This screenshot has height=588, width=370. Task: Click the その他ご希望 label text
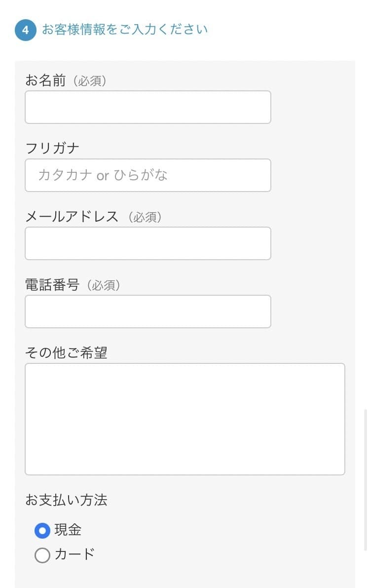(66, 353)
